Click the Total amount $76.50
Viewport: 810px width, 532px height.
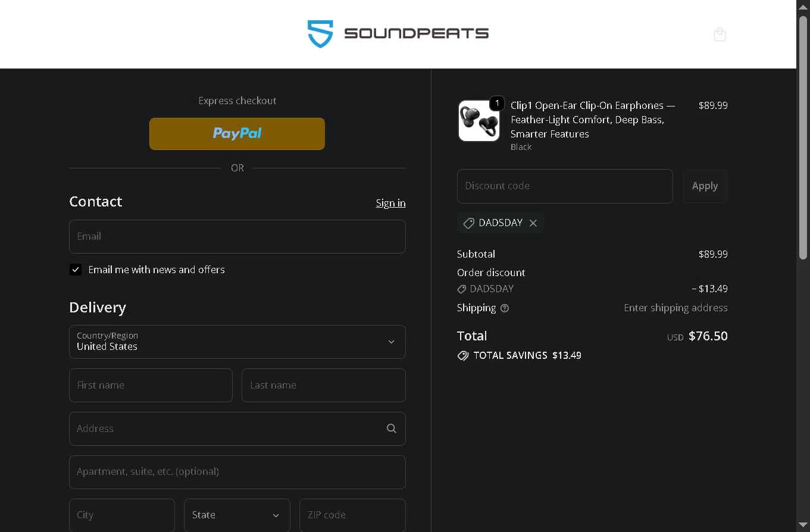tap(708, 336)
